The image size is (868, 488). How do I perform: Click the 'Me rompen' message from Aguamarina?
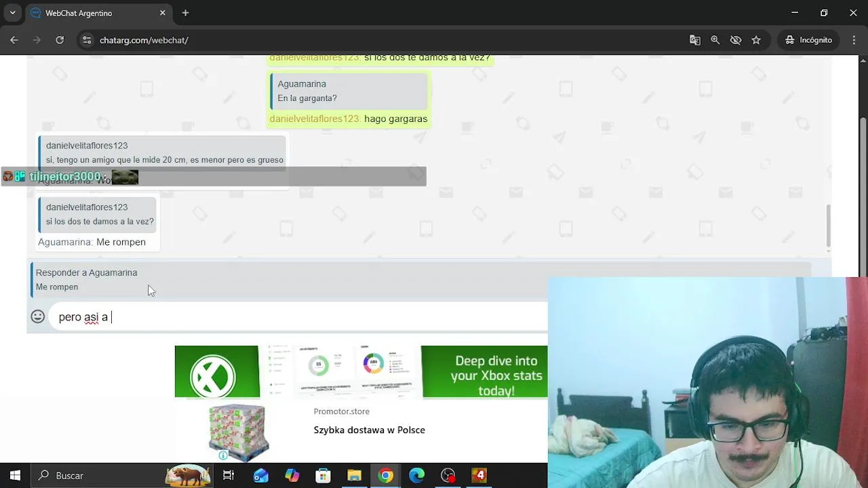121,242
